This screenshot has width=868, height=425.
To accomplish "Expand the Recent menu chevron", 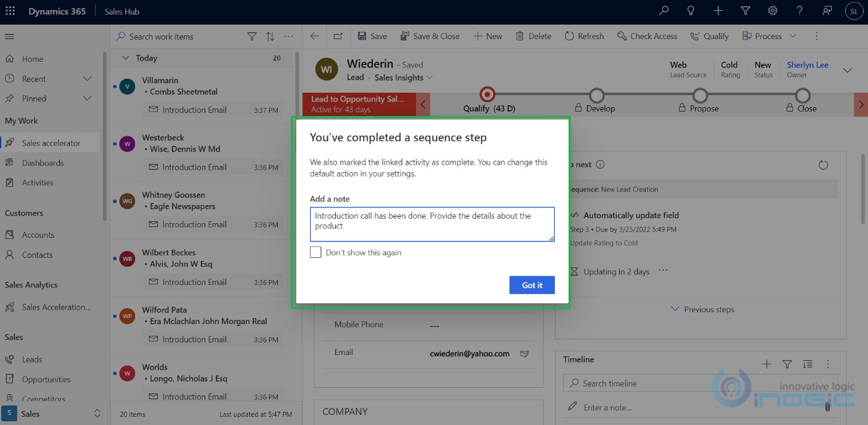I will click(88, 79).
